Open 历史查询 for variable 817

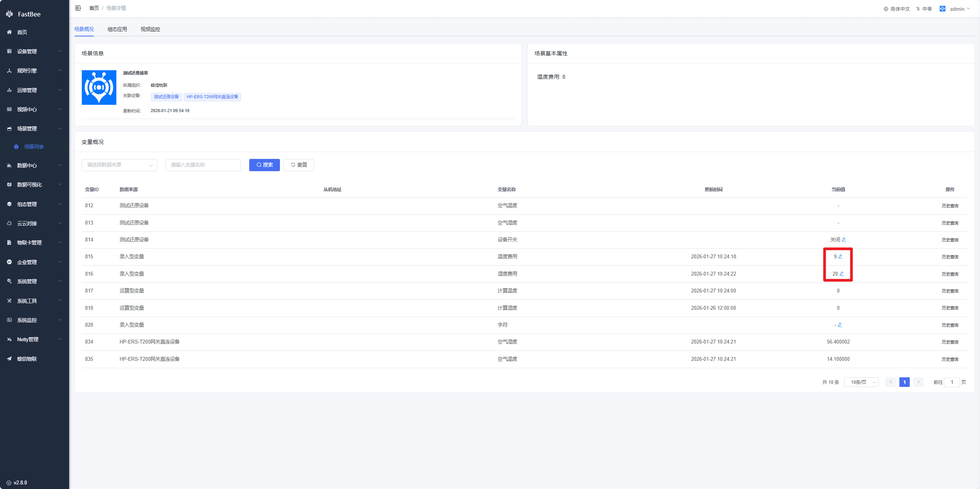(x=950, y=291)
